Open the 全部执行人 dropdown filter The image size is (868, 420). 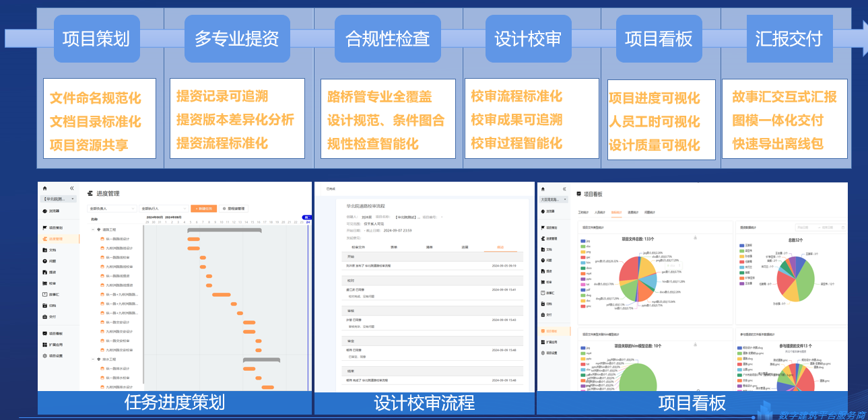point(164,209)
